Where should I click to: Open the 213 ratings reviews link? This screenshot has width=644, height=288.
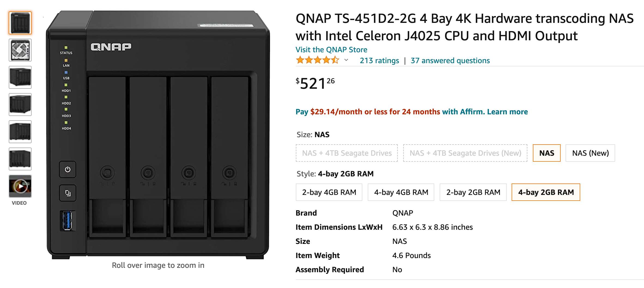[x=379, y=60]
